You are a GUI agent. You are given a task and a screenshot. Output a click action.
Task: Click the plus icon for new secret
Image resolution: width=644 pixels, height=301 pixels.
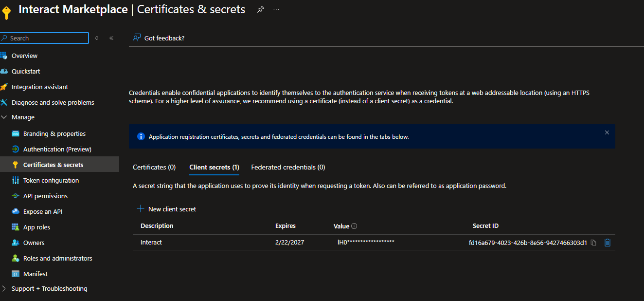click(x=141, y=208)
